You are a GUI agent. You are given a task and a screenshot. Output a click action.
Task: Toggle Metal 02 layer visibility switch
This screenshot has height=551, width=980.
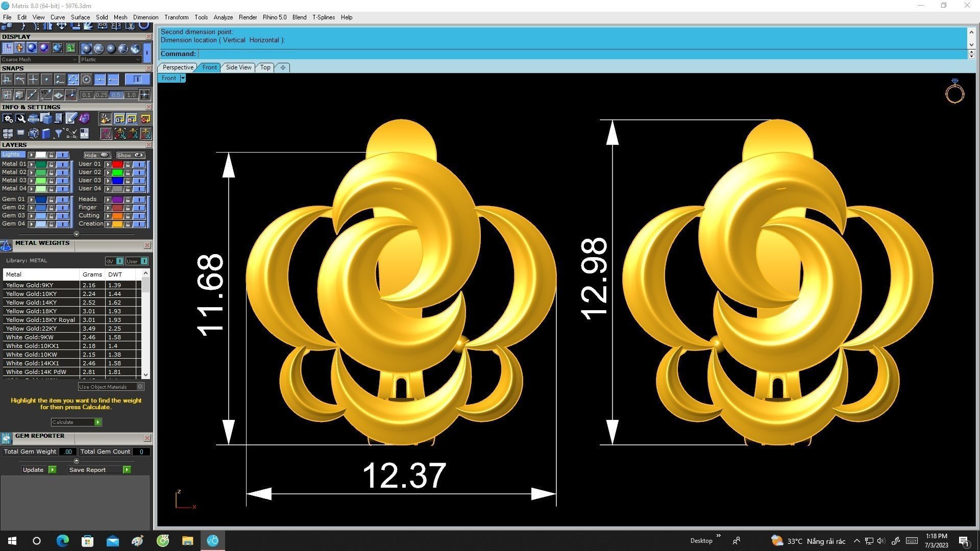[62, 172]
